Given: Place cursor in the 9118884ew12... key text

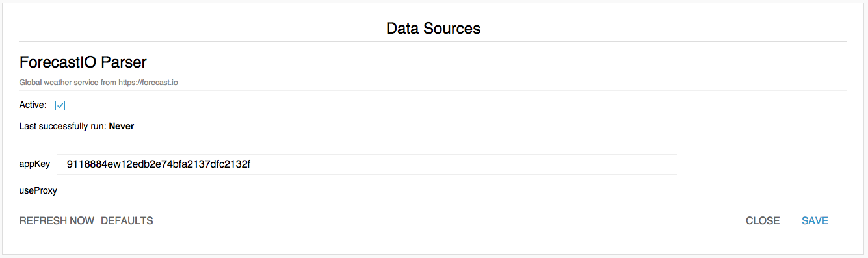Looking at the screenshot, I should tap(159, 164).
